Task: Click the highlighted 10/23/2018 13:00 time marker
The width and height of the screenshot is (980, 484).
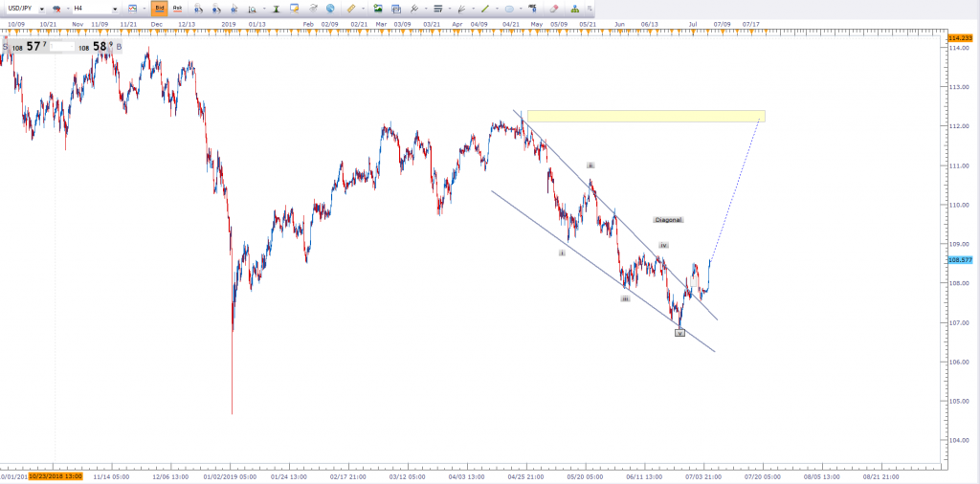Action: coord(55,475)
